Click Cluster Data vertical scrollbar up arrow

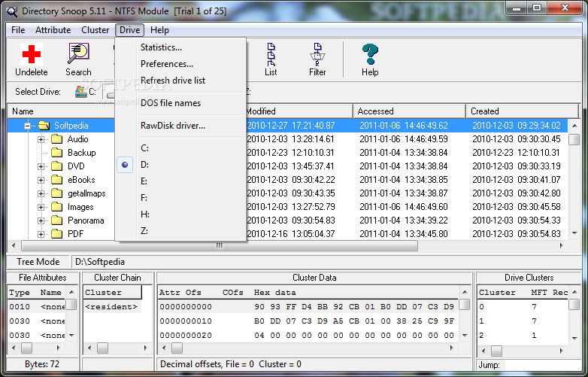(465, 292)
